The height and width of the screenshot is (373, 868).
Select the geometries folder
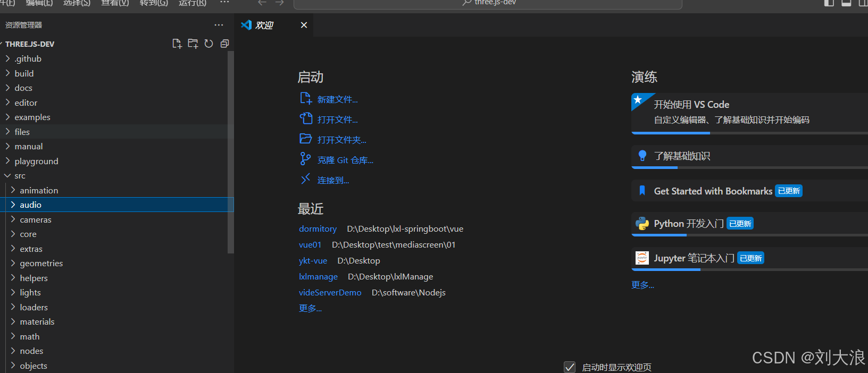tap(117, 263)
